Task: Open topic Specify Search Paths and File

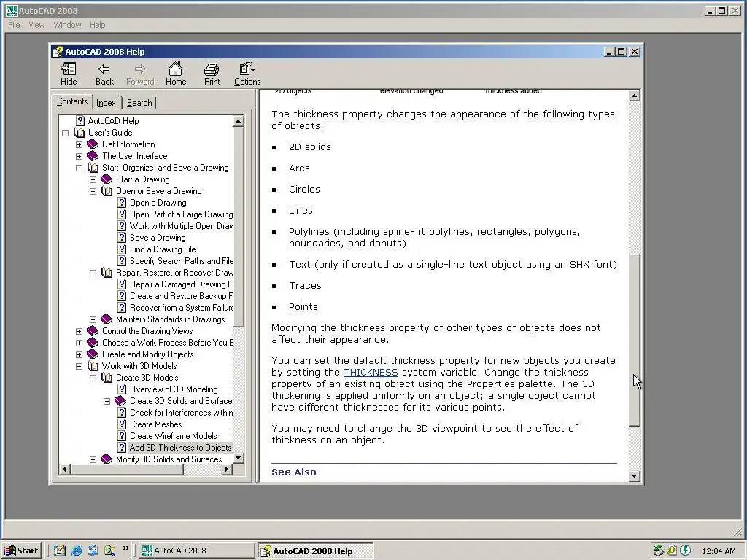Action: [181, 261]
